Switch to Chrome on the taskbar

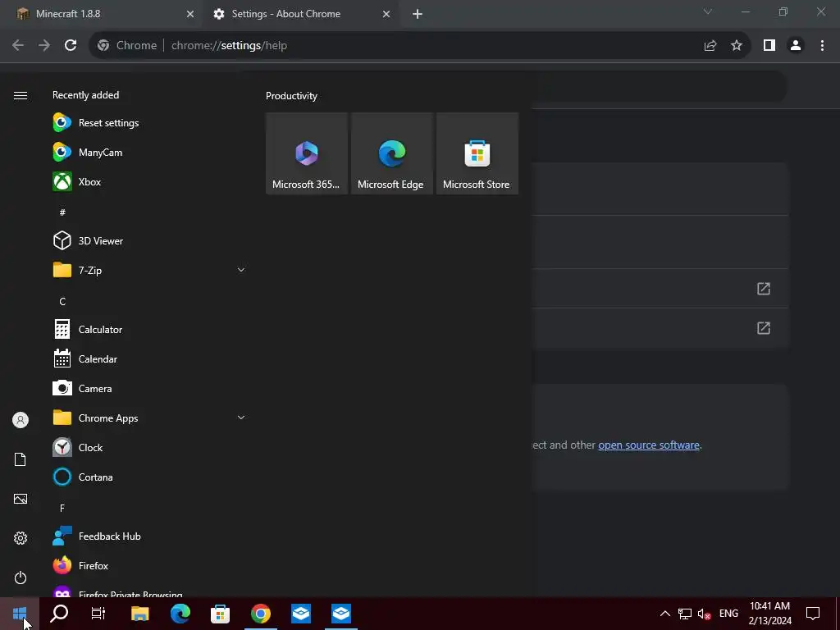[x=260, y=614]
